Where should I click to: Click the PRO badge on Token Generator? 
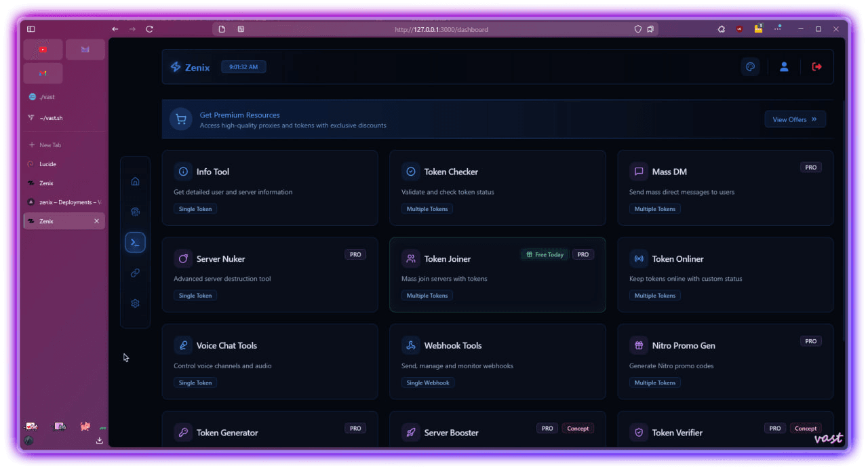click(x=355, y=428)
